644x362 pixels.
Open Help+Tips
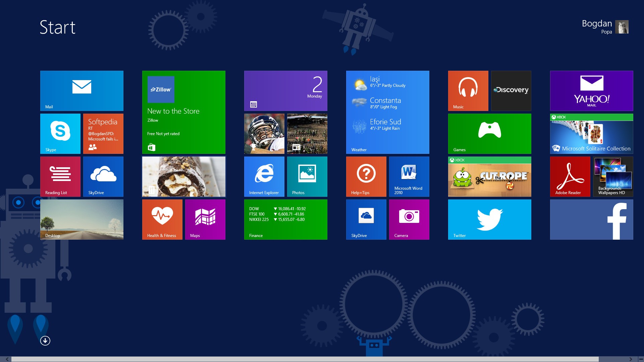pyautogui.click(x=366, y=176)
